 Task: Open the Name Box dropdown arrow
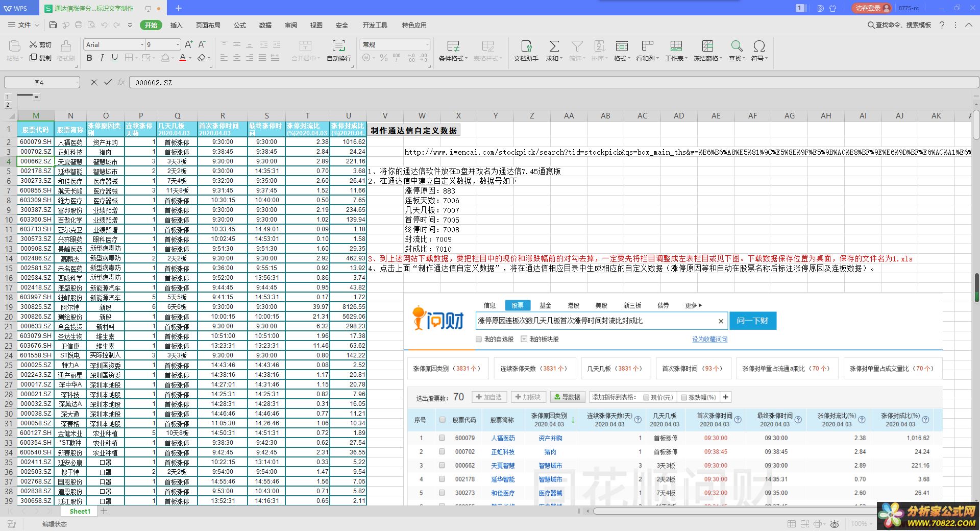(77, 82)
